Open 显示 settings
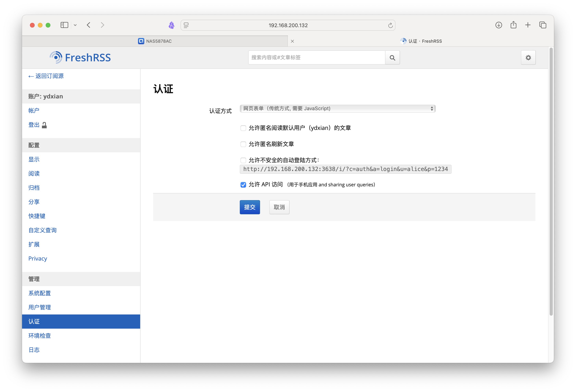This screenshot has height=392, width=576. point(34,159)
